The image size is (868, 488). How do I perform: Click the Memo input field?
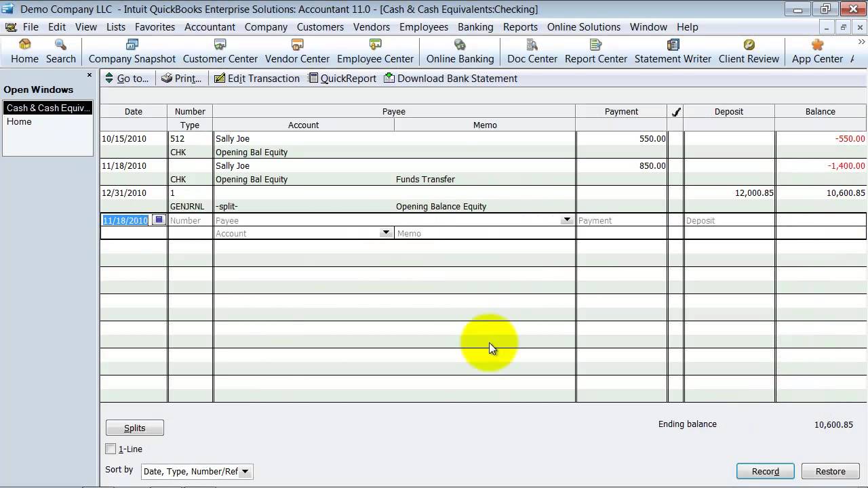point(484,233)
